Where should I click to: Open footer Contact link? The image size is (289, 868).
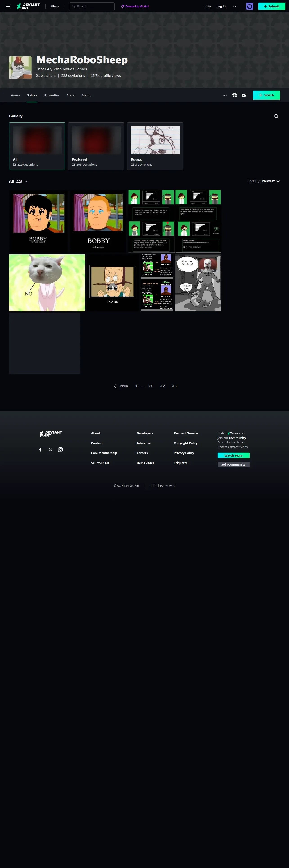97,443
